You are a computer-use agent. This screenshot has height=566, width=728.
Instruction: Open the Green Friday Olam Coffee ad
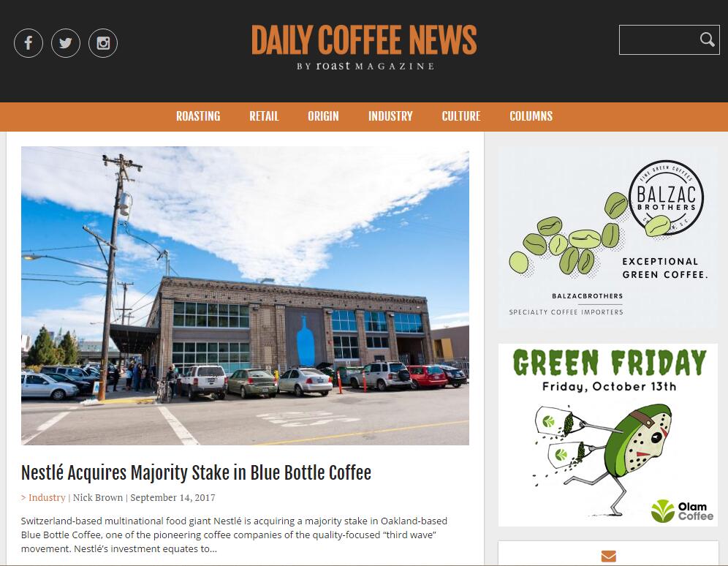(x=607, y=435)
